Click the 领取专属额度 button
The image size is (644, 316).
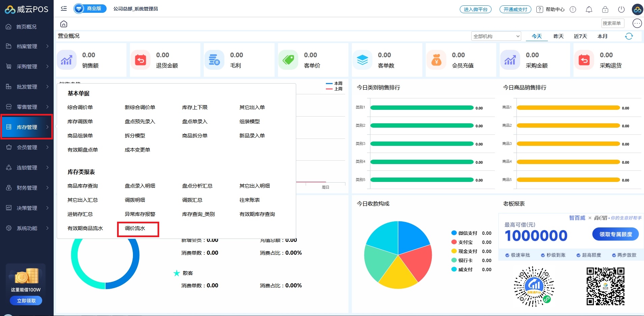(615, 234)
